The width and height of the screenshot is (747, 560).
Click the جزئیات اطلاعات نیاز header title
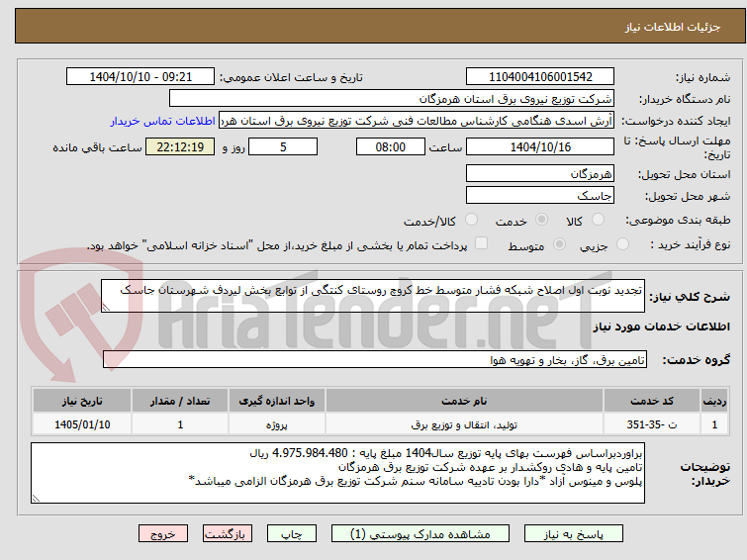tap(673, 27)
